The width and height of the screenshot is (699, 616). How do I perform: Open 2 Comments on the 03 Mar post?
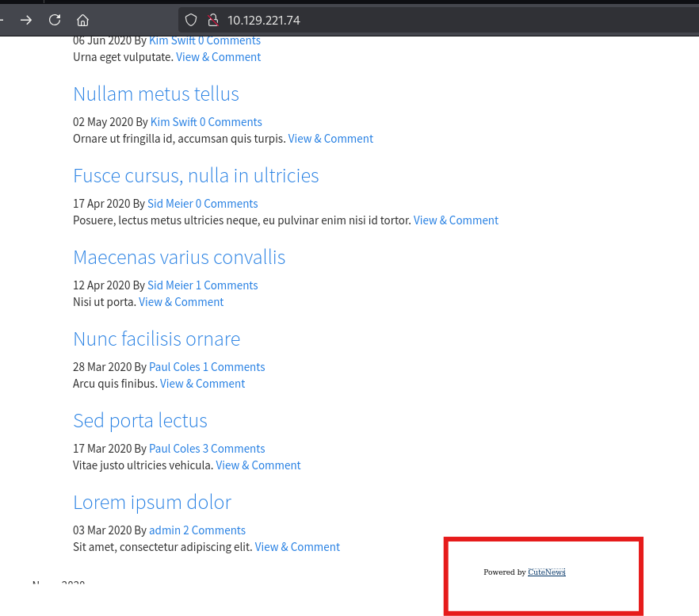tap(214, 530)
